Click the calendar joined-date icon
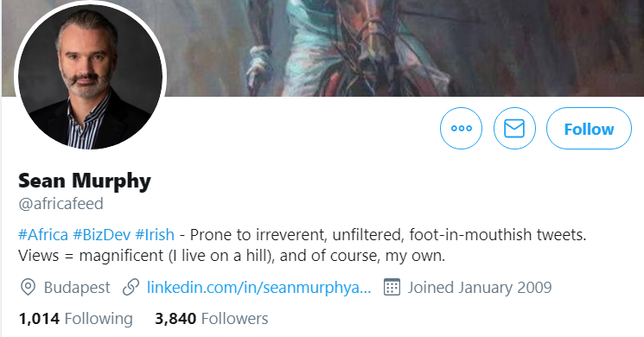Image resolution: width=644 pixels, height=337 pixels. [x=392, y=287]
